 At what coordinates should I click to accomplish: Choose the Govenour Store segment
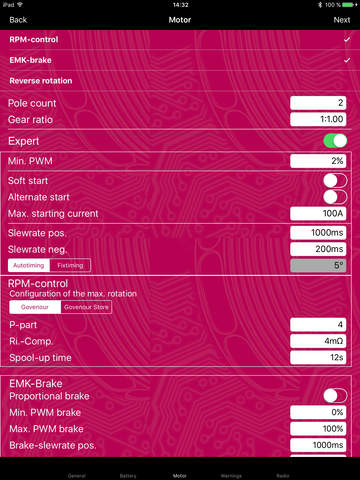pos(86,307)
